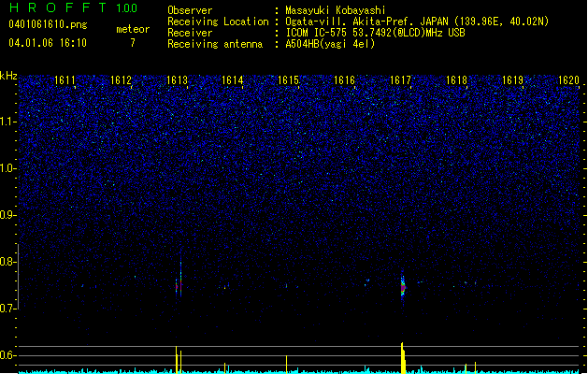Click the Receiving Location label
The height and width of the screenshot is (374, 588).
point(218,22)
